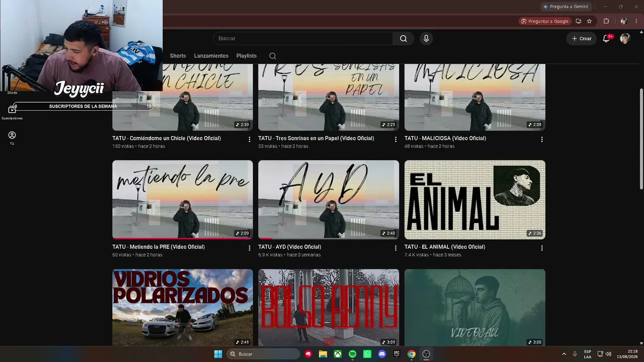Play the Videocall video thumbnail
Screen dimensions: 644x362
click(475, 307)
